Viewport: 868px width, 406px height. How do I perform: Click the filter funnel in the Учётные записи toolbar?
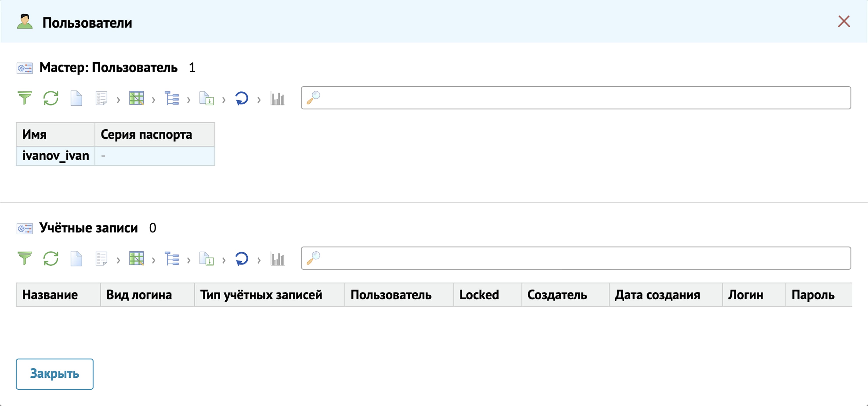point(25,258)
